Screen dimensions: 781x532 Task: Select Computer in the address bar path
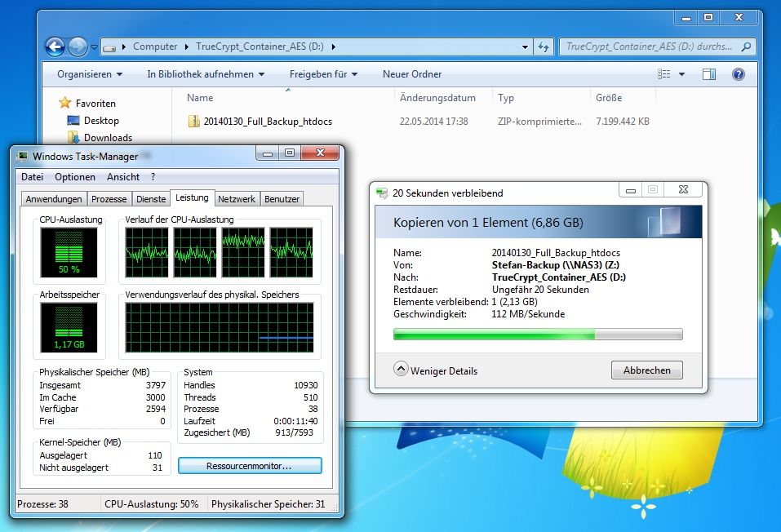pyautogui.click(x=155, y=47)
